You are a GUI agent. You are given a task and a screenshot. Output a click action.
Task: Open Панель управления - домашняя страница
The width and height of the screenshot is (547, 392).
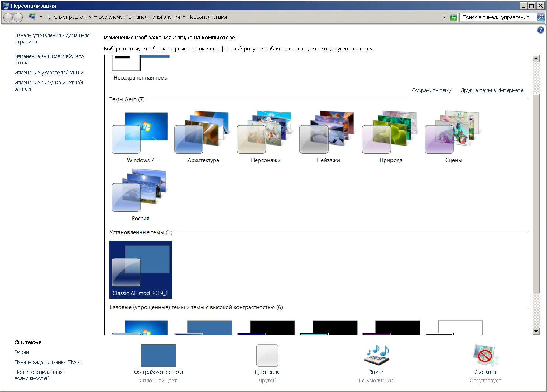(x=52, y=38)
